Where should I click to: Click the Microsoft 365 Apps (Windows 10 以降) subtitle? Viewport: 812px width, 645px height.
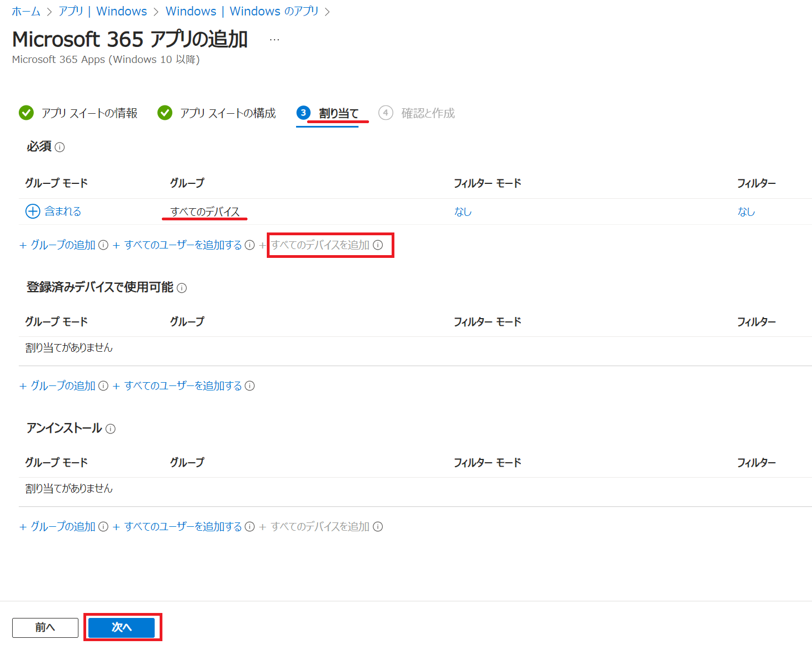click(x=106, y=60)
